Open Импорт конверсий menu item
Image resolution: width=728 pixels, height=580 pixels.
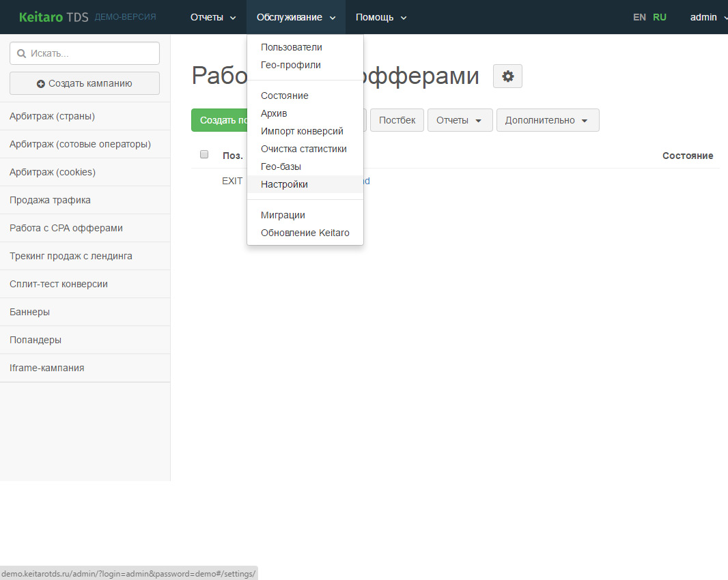[x=302, y=131]
